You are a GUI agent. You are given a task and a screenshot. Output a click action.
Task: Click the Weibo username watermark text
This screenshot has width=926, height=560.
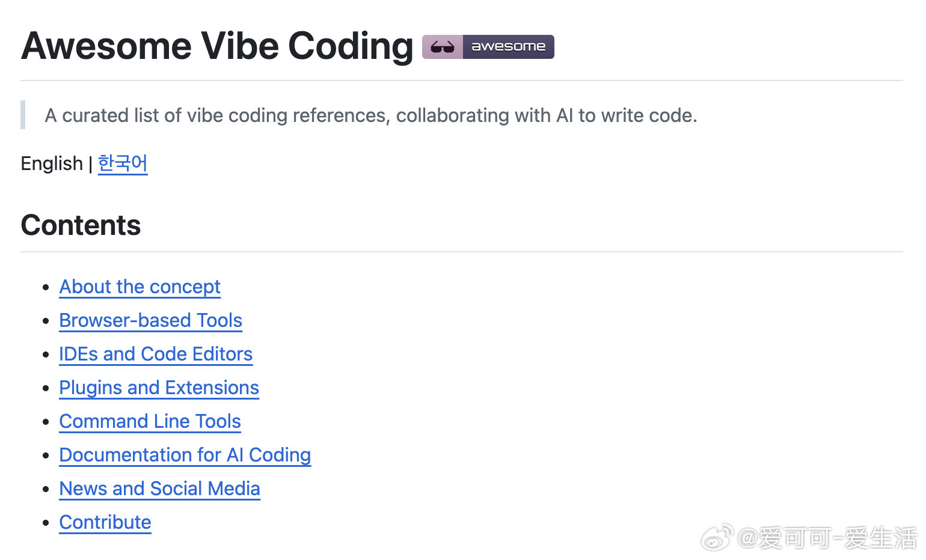click(x=827, y=537)
